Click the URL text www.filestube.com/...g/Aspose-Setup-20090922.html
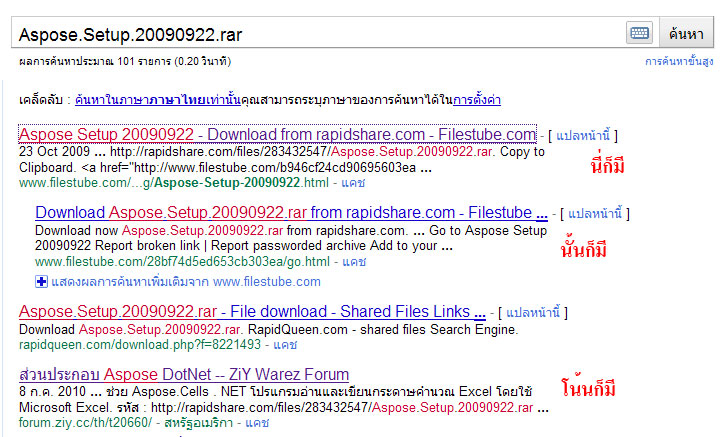Viewport: 722px width, 437px height. pyautogui.click(x=174, y=183)
